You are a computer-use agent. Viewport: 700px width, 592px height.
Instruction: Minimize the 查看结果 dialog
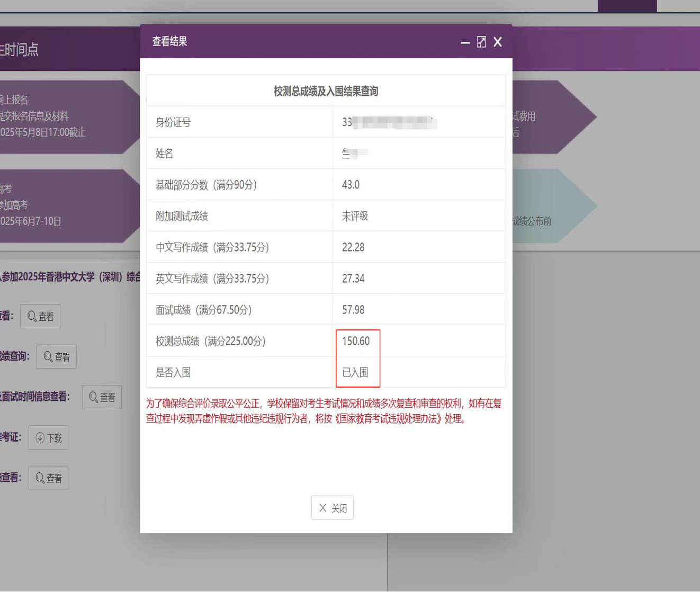click(465, 42)
